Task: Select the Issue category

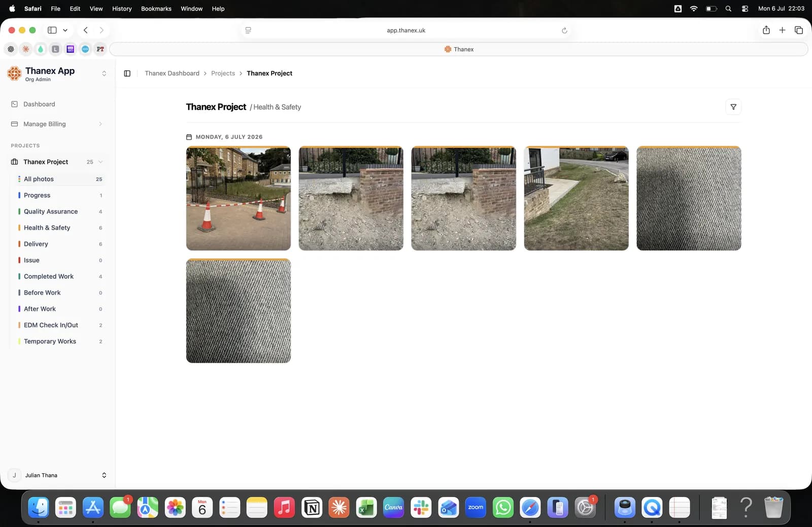Action: 59,260
